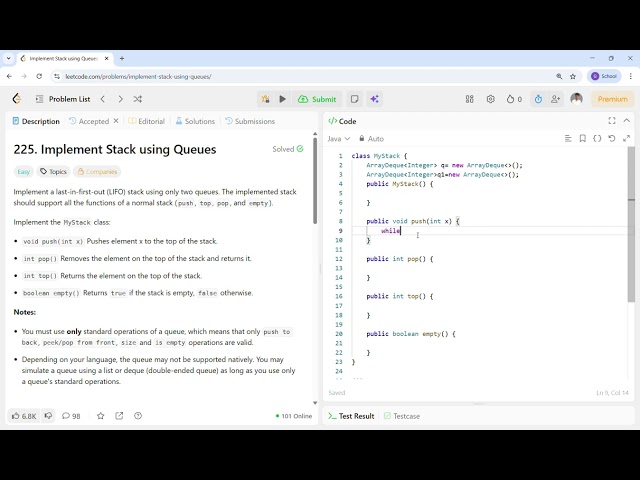
Task: Click the invite user icon
Action: pyautogui.click(x=555, y=99)
